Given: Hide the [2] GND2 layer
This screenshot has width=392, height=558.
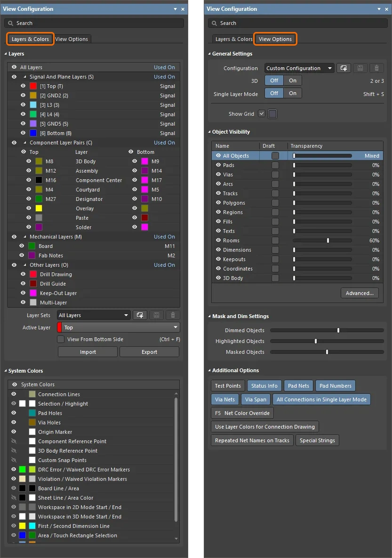Looking at the screenshot, I should (23, 95).
